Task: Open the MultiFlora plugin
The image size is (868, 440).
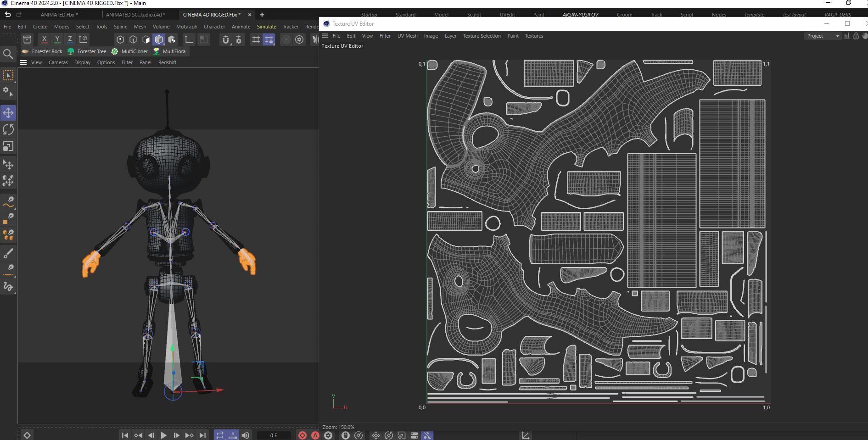Action: 169,51
